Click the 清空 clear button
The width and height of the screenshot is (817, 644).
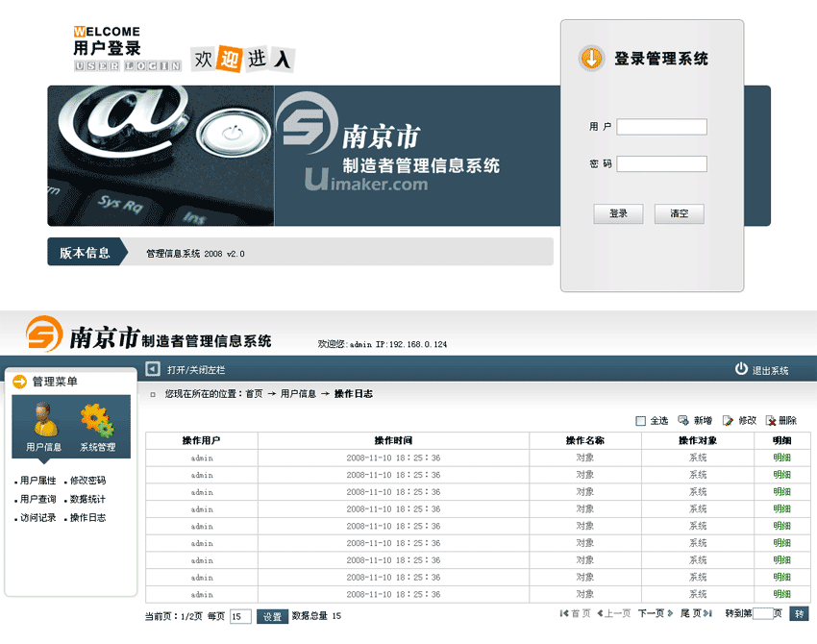point(679,213)
